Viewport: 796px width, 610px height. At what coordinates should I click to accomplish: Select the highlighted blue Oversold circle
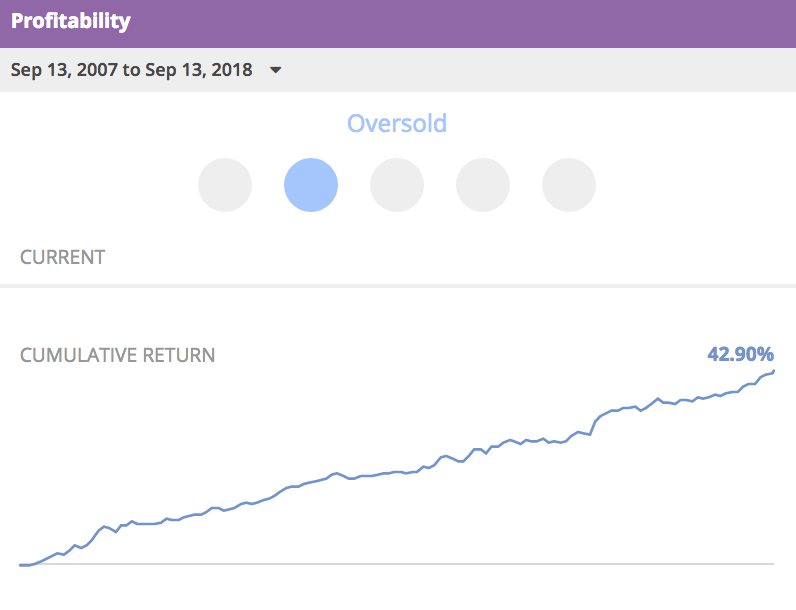[x=311, y=185]
